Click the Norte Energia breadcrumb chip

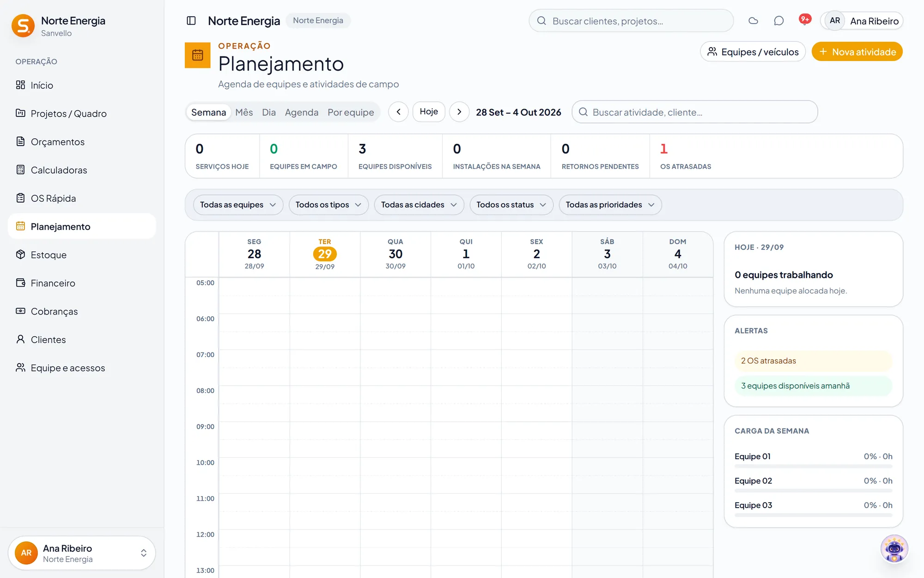(x=318, y=20)
